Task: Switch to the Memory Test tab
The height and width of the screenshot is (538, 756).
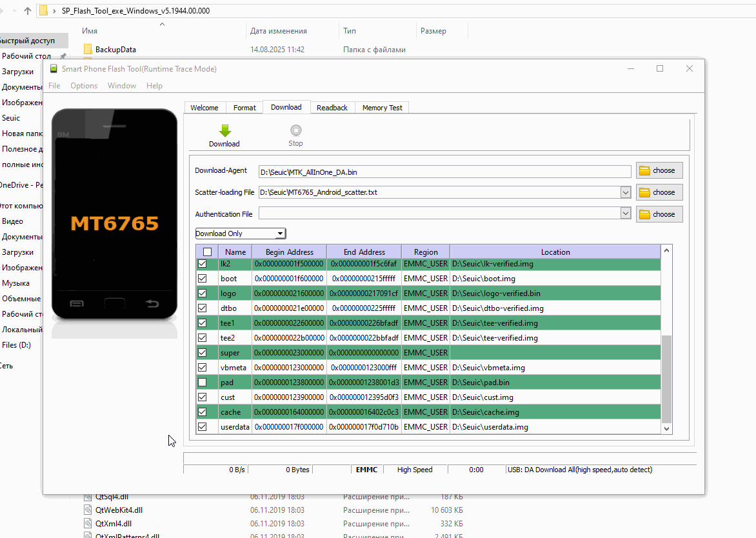Action: tap(382, 108)
